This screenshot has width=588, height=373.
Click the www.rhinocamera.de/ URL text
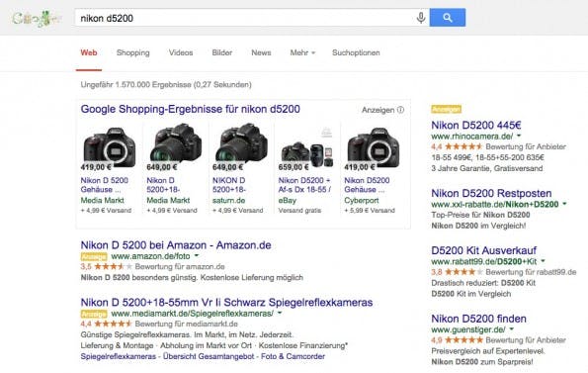(472, 137)
